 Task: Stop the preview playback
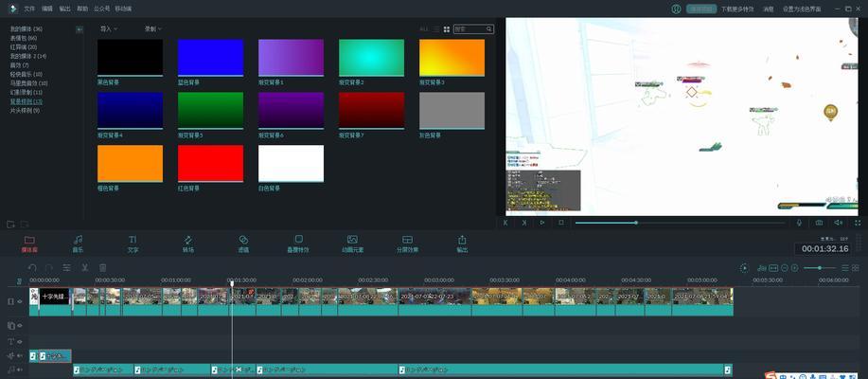(x=560, y=223)
